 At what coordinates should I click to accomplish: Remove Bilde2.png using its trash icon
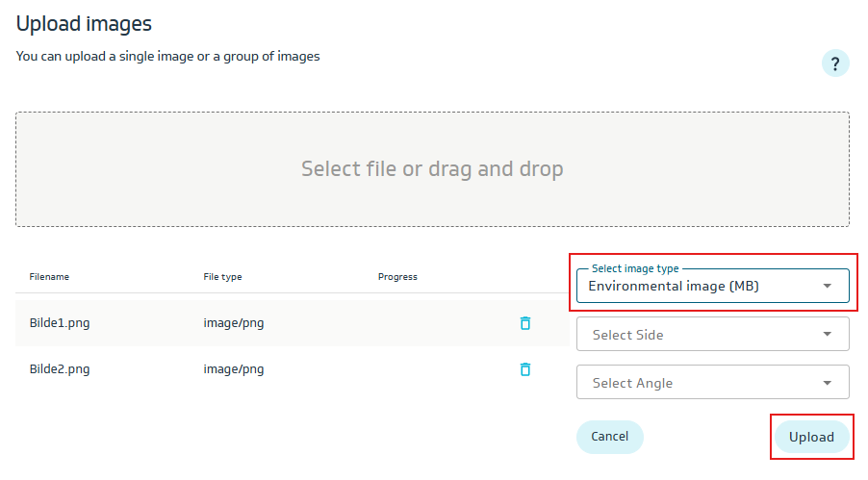click(x=525, y=369)
